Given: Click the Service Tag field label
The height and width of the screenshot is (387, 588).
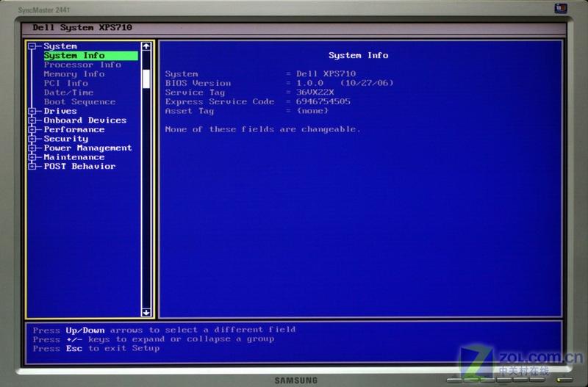Looking at the screenshot, I should 195,93.
